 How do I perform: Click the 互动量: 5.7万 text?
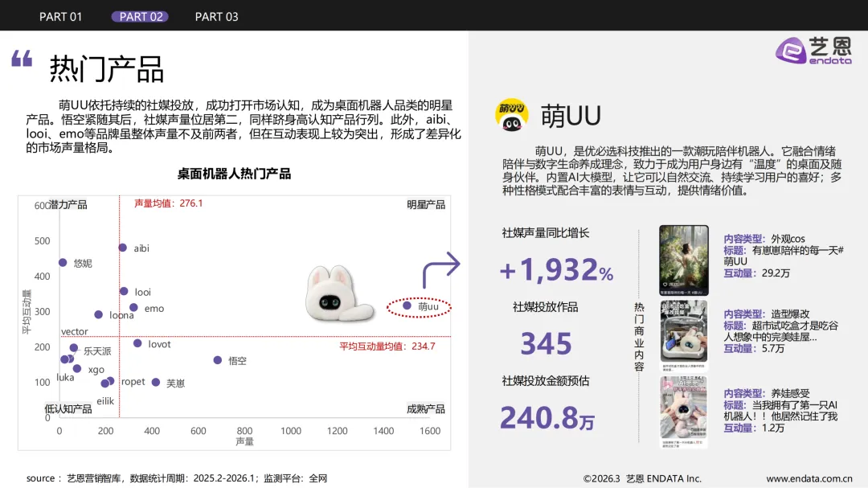point(754,348)
